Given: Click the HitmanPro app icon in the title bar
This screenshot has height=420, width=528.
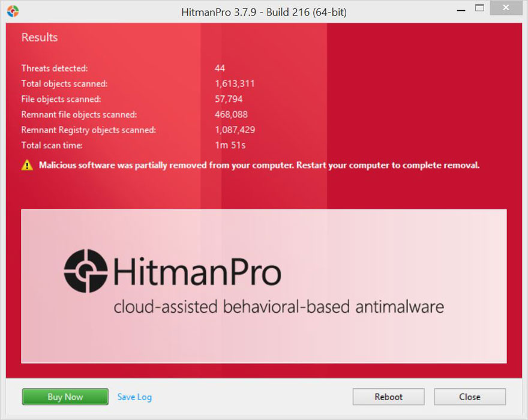Looking at the screenshot, I should pyautogui.click(x=13, y=11).
